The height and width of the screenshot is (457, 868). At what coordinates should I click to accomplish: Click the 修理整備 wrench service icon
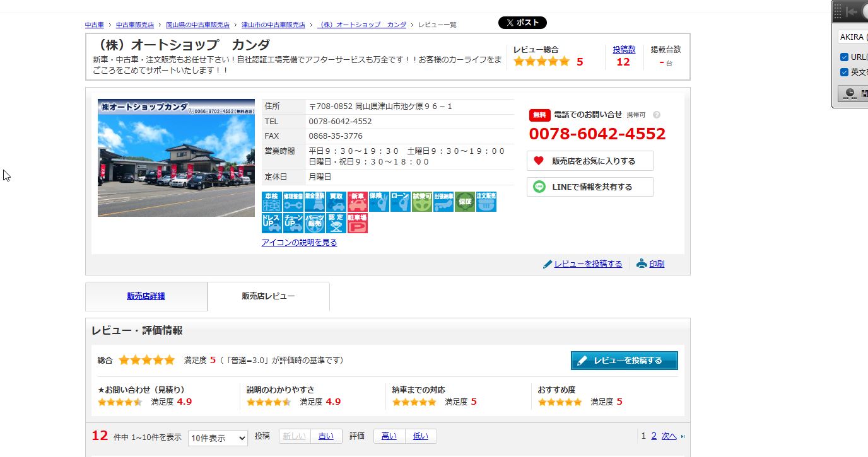coord(293,202)
